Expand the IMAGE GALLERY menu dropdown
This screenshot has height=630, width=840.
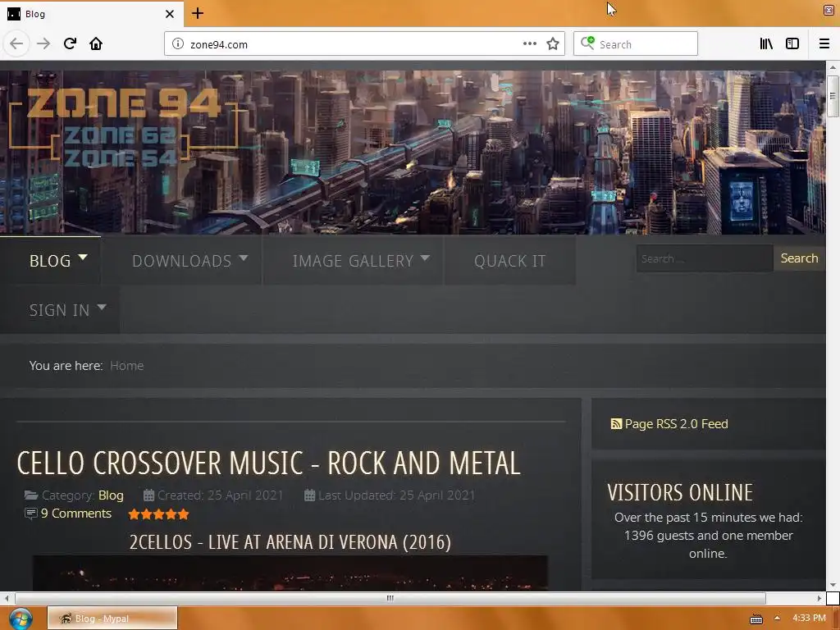(425, 258)
